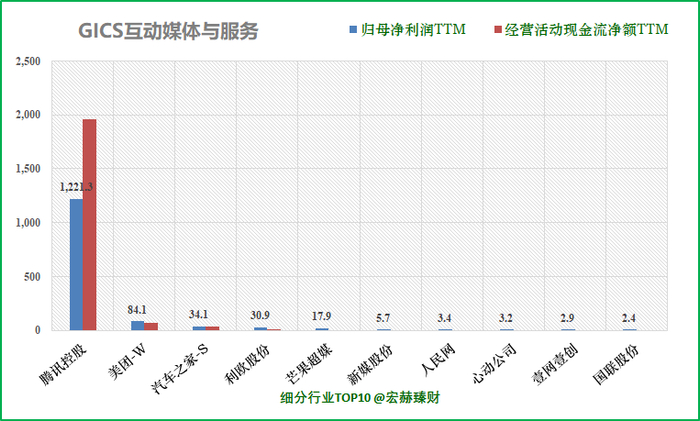Viewport: 700px width, 421px height.
Task: Click the data label 2.4
Action: tap(629, 318)
